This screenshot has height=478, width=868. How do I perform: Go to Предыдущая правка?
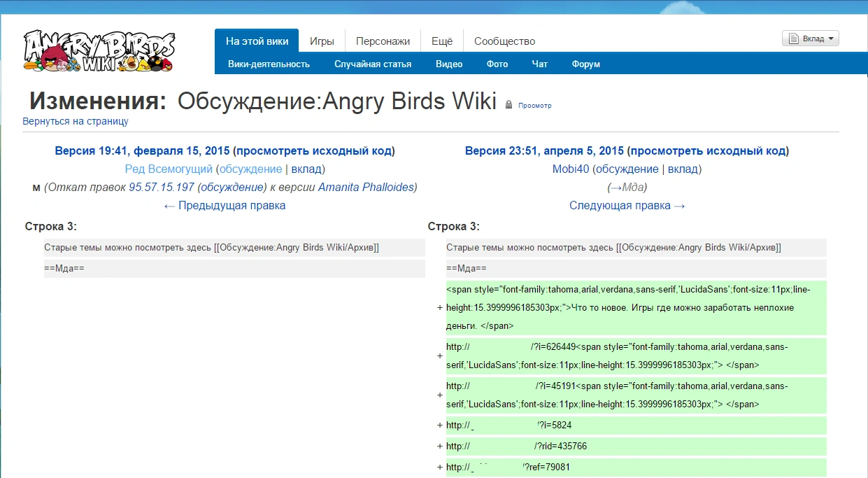pyautogui.click(x=225, y=205)
